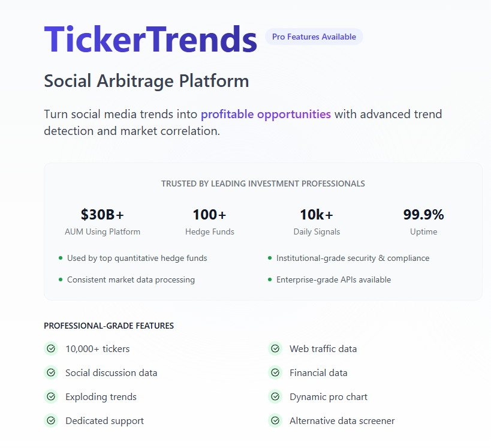This screenshot has height=448, width=491.
Task: Click the Used by top quantitative hedge funds text
Action: coord(137,258)
